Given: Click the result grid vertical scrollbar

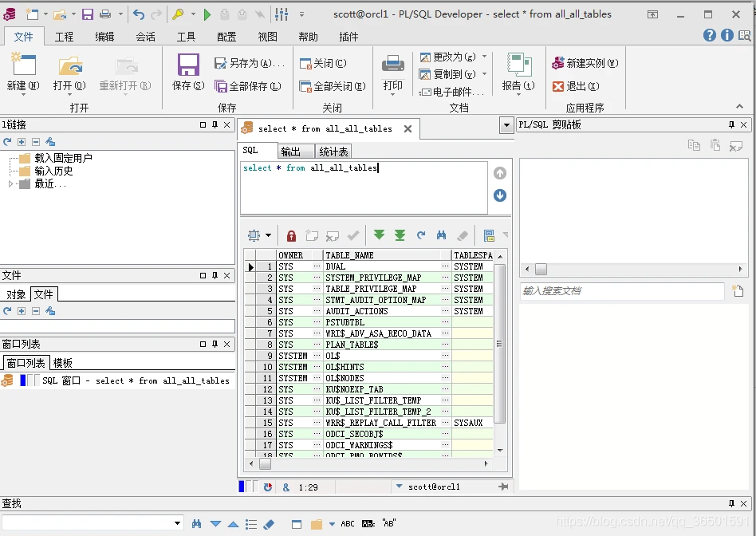Looking at the screenshot, I should 500,343.
